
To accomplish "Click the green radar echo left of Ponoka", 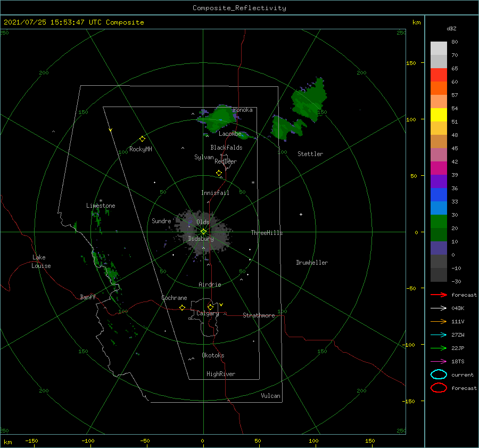I will coord(219,119).
